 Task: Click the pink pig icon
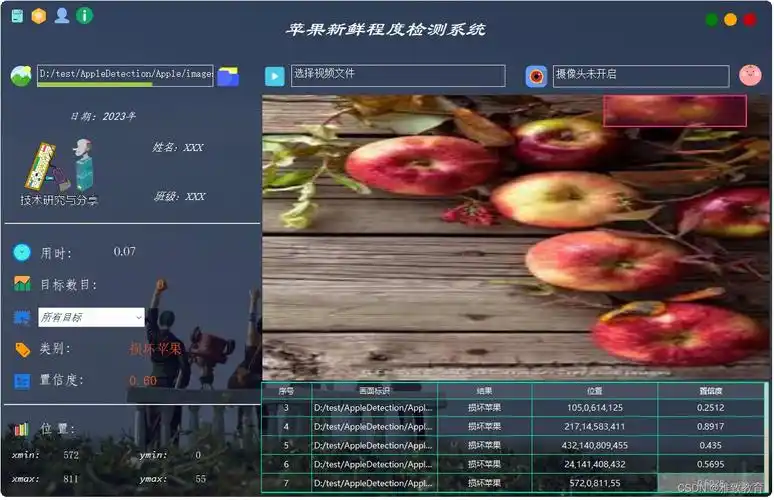coord(750,75)
